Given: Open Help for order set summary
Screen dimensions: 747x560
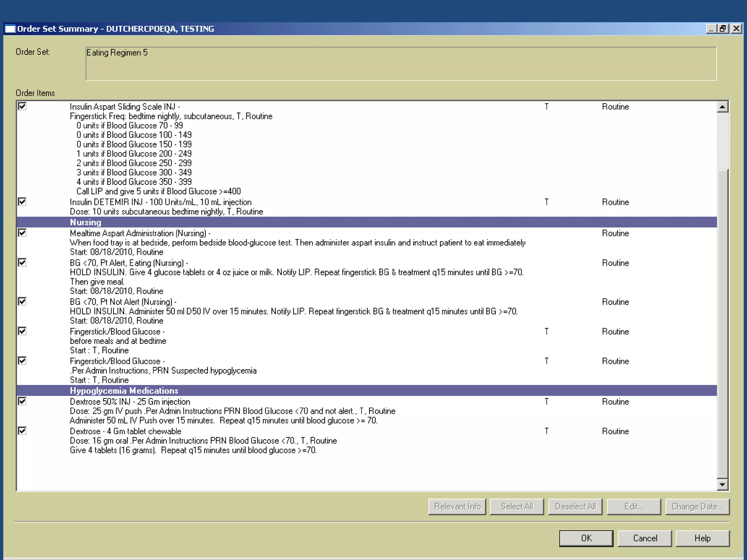Looking at the screenshot, I should click(x=702, y=538).
